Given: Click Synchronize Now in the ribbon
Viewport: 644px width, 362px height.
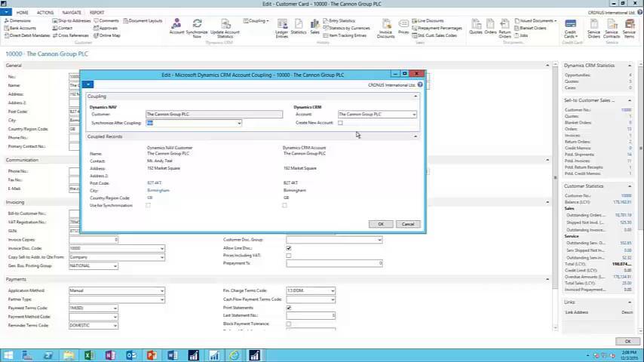Looking at the screenshot, I should click(x=197, y=28).
